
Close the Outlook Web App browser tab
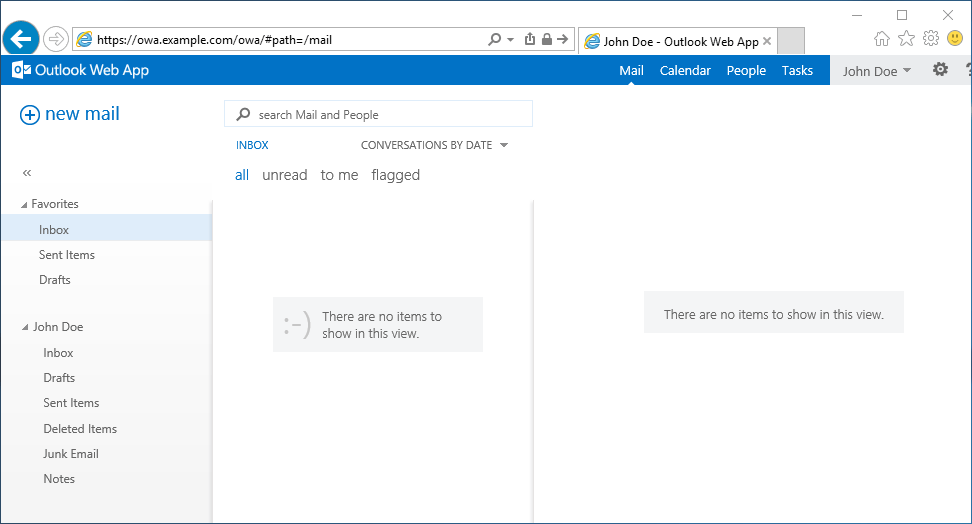click(767, 41)
